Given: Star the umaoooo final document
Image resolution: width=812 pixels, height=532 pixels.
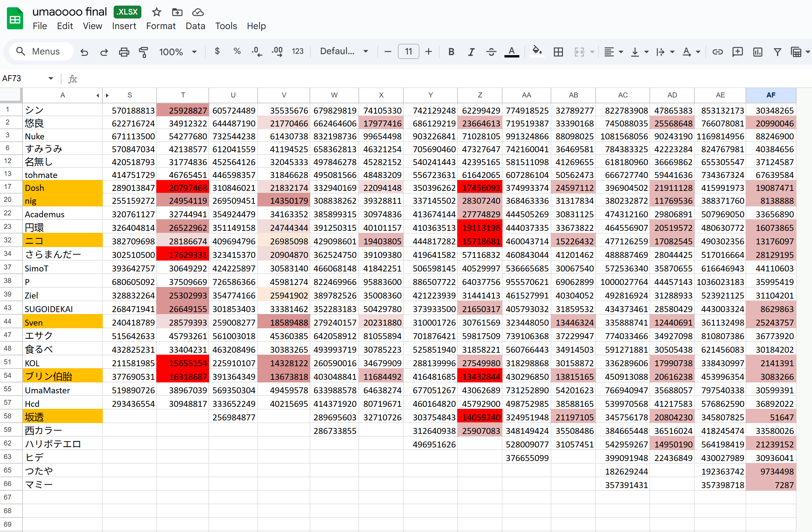Looking at the screenshot, I should (157, 12).
